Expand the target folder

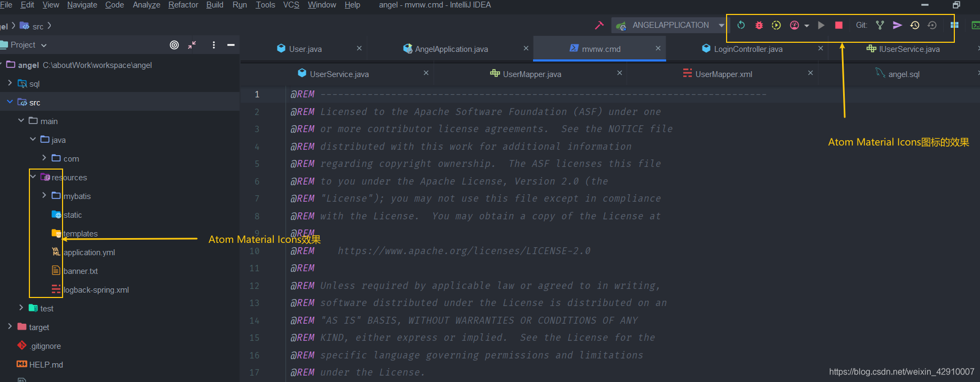point(10,326)
